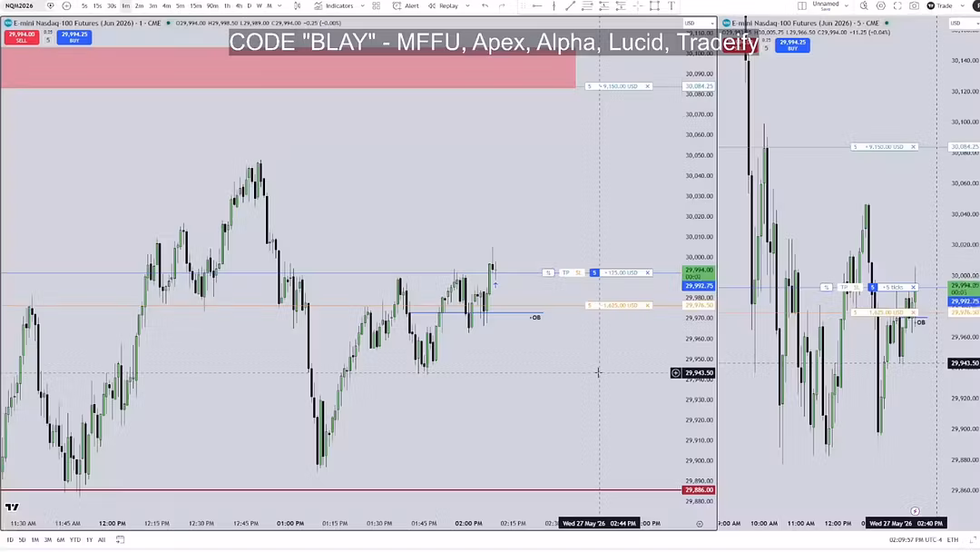980x552 pixels.
Task: Select the trend line drawing tool
Action: (570, 5)
